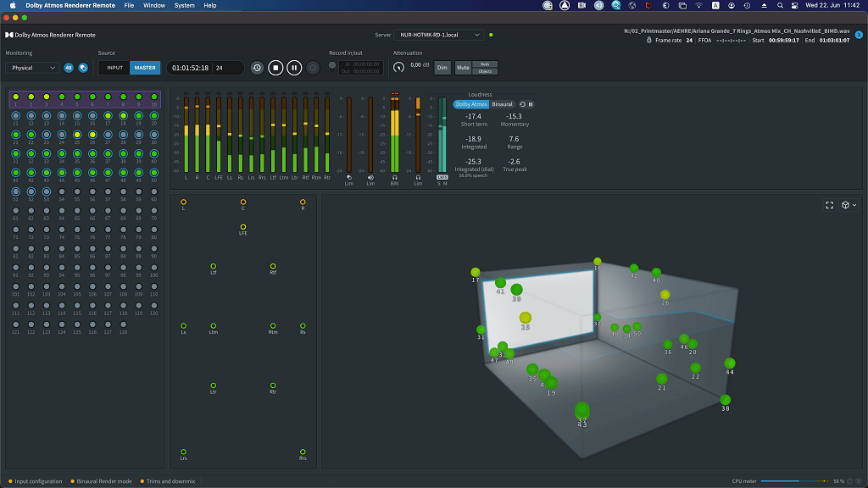The image size is (868, 488).
Task: Click the C speaker in the layout
Action: 243,202
